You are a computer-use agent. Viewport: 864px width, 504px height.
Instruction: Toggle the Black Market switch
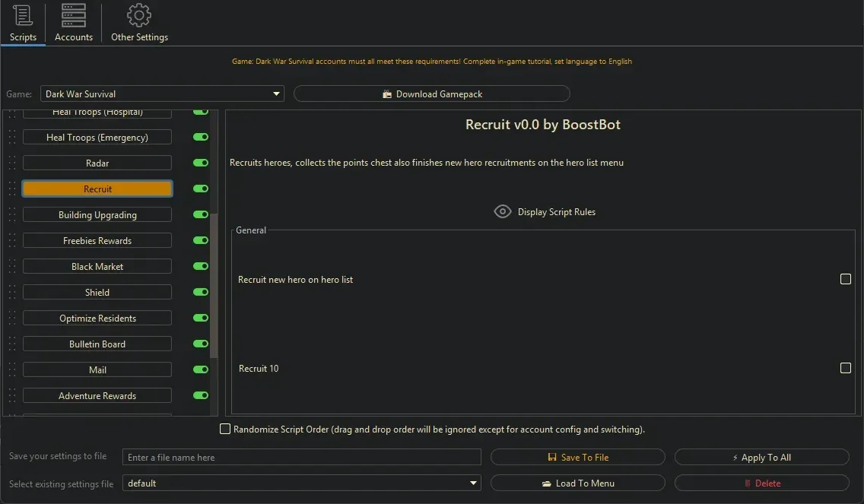click(201, 267)
